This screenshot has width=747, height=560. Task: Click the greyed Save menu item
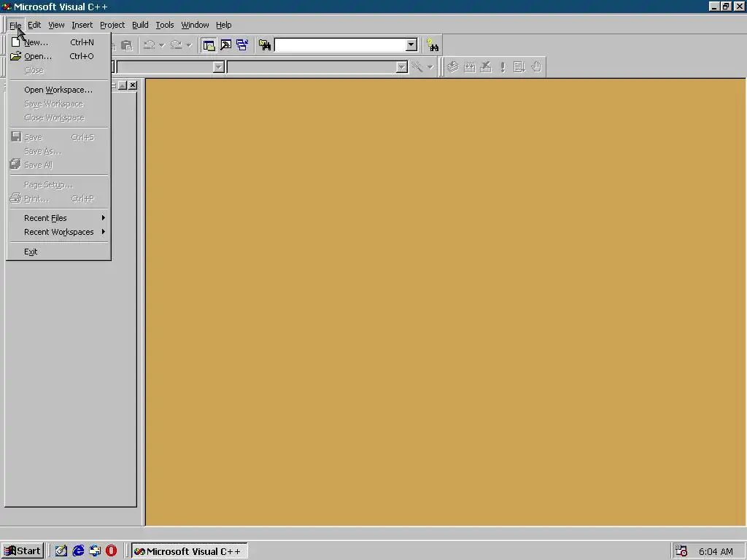59,137
